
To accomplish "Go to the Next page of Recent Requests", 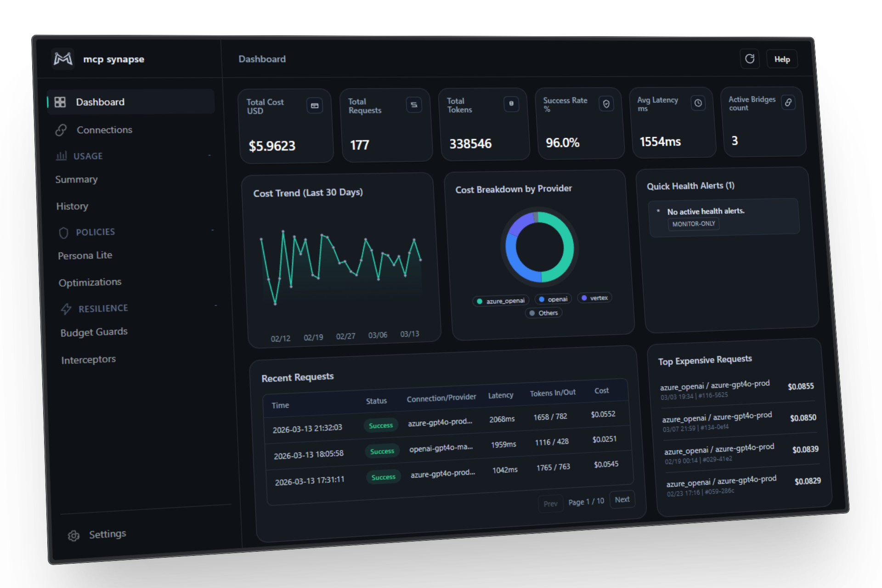I will 622,500.
